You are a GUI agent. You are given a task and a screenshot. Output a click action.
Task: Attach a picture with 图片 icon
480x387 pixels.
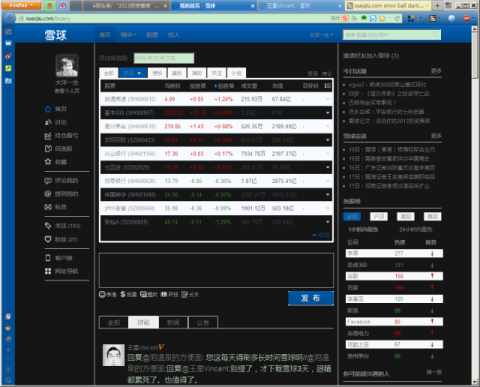tap(149, 294)
